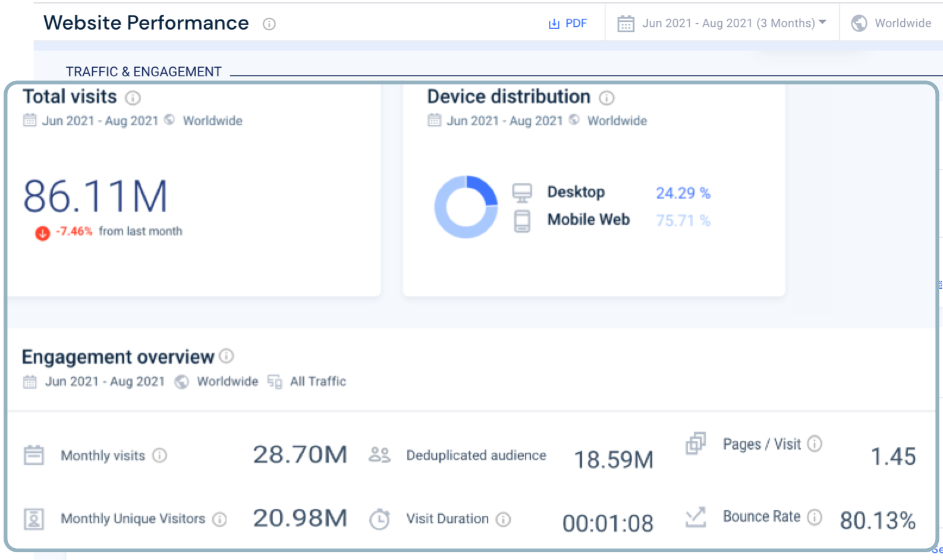This screenshot has width=943, height=560.
Task: Download the report as PDF
Action: (567, 23)
